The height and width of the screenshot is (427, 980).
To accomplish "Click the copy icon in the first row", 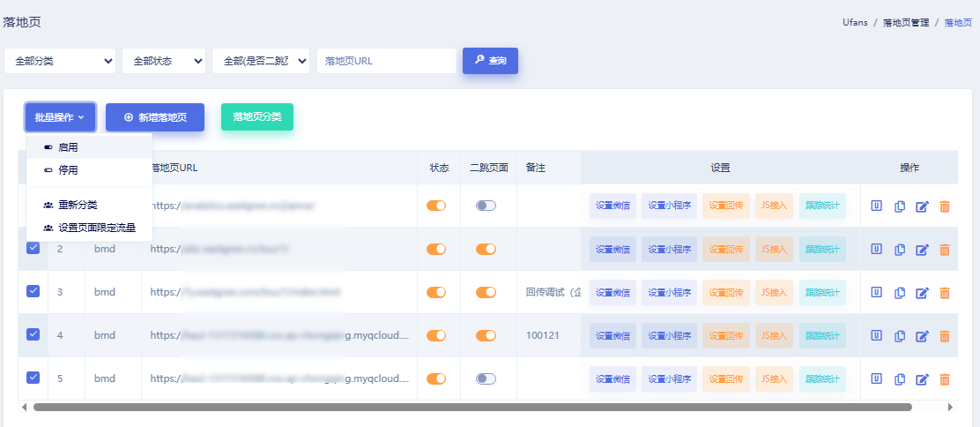I will pos(900,206).
